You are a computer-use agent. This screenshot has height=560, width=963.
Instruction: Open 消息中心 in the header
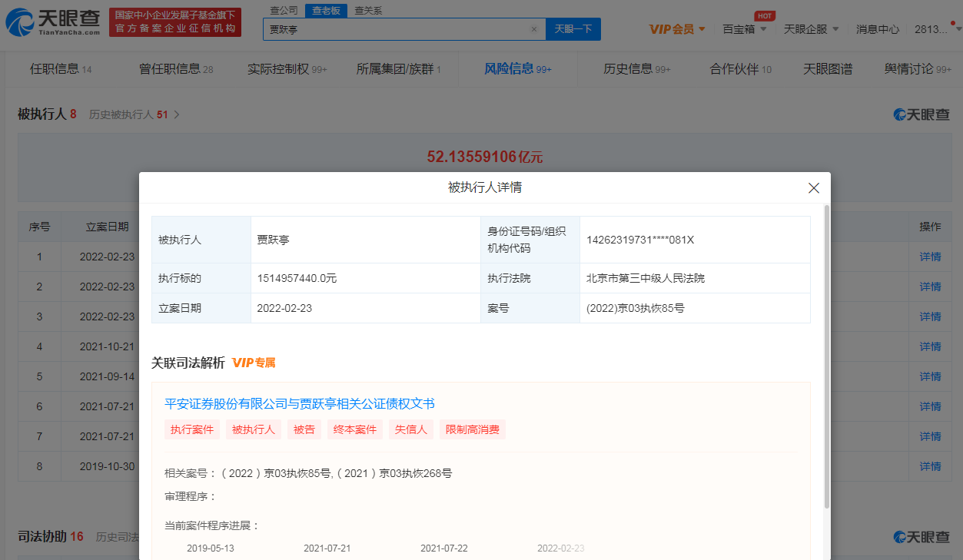[878, 29]
